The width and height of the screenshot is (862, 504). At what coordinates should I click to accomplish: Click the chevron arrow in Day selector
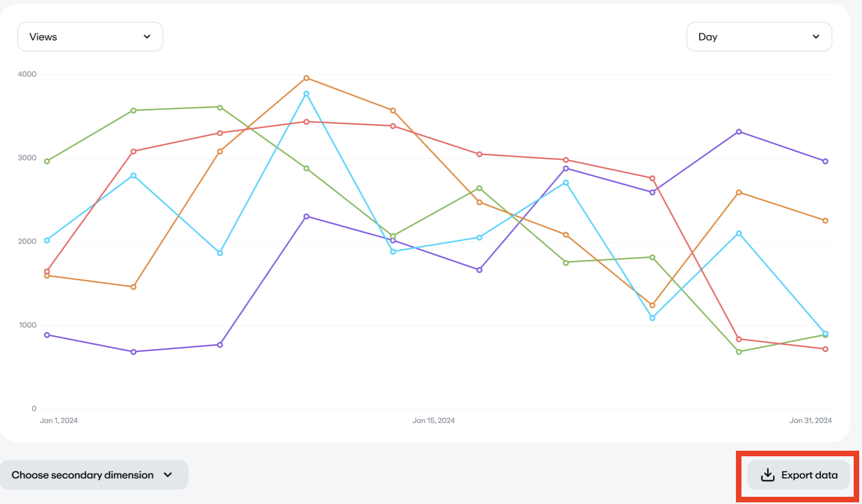(816, 37)
